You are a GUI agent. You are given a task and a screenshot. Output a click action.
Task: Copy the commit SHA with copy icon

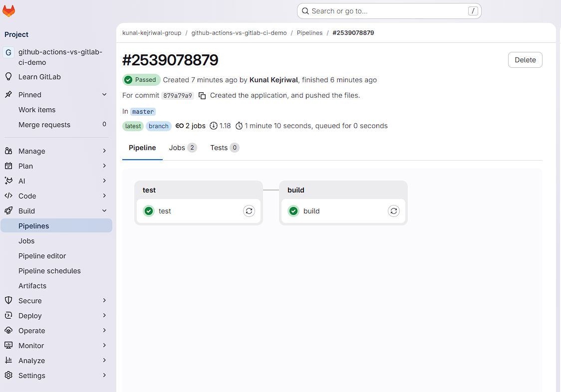[x=202, y=95]
